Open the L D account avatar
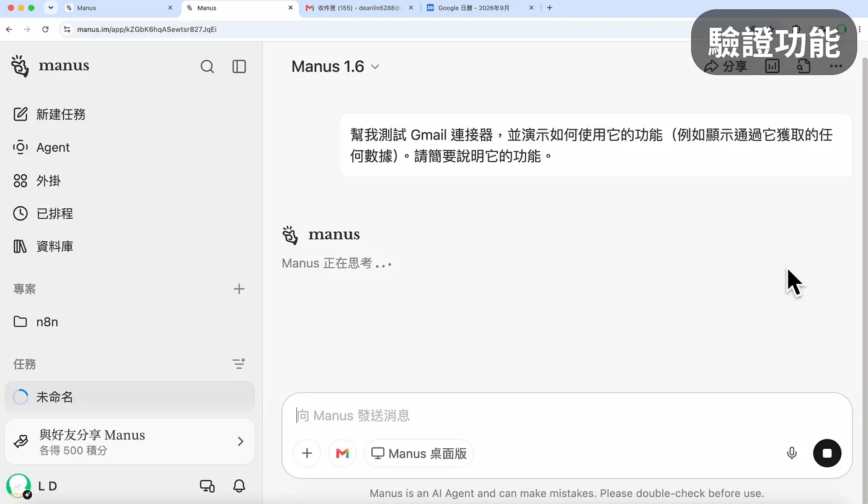 point(19,486)
